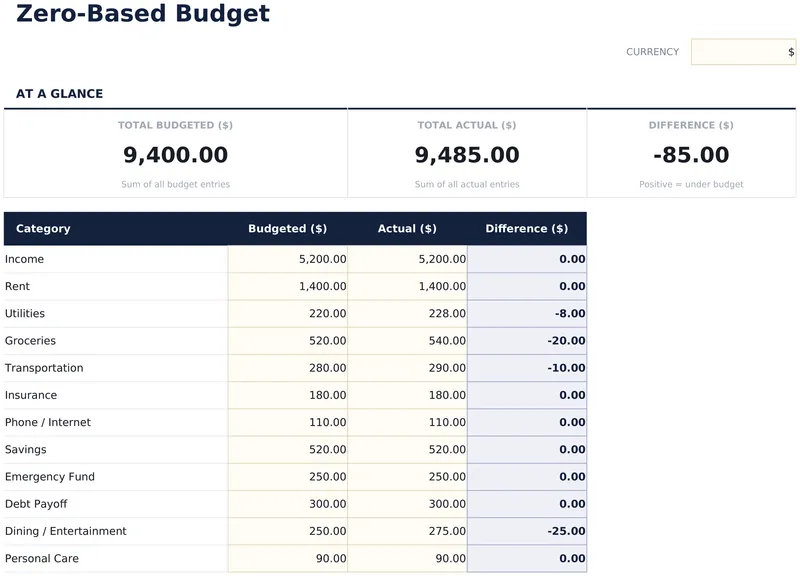Click the TOTAL BUDGETED ($) label
This screenshot has width=800, height=576.
(176, 126)
